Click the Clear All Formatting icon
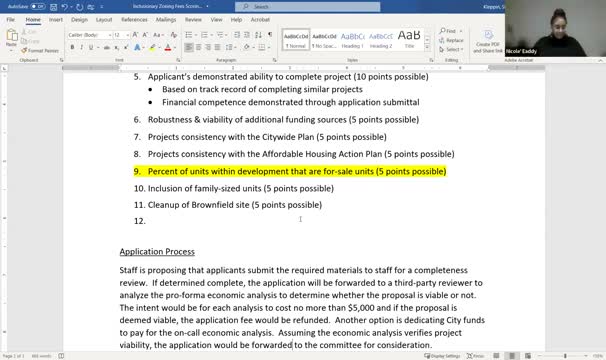Viewport: 606px width, 360px height. pos(174,35)
